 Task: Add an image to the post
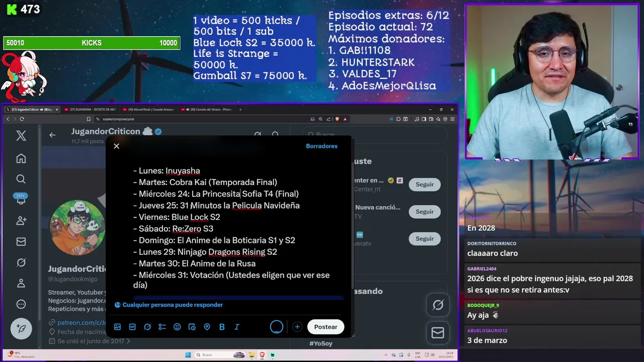[117, 327]
